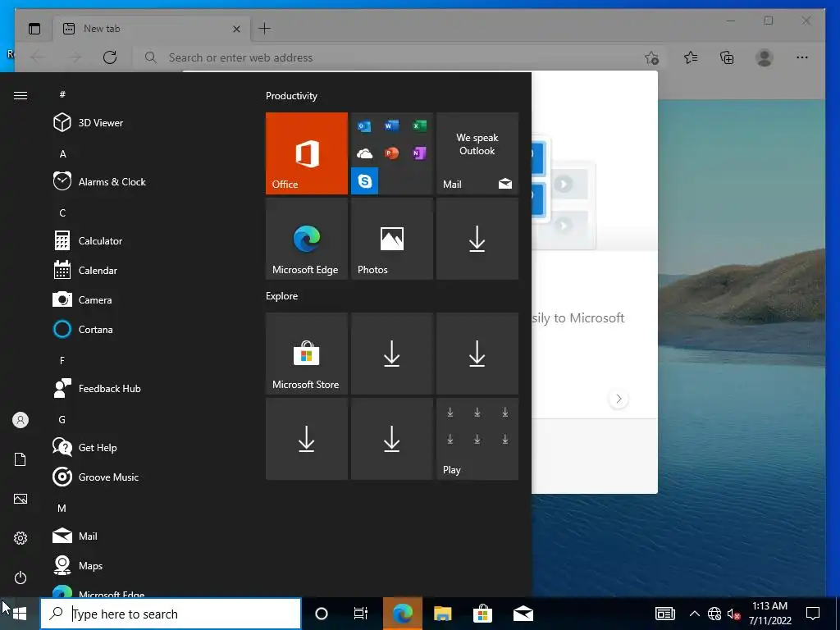The width and height of the screenshot is (840, 630).
Task: Launch the Maps app
Action: [x=144, y=565]
